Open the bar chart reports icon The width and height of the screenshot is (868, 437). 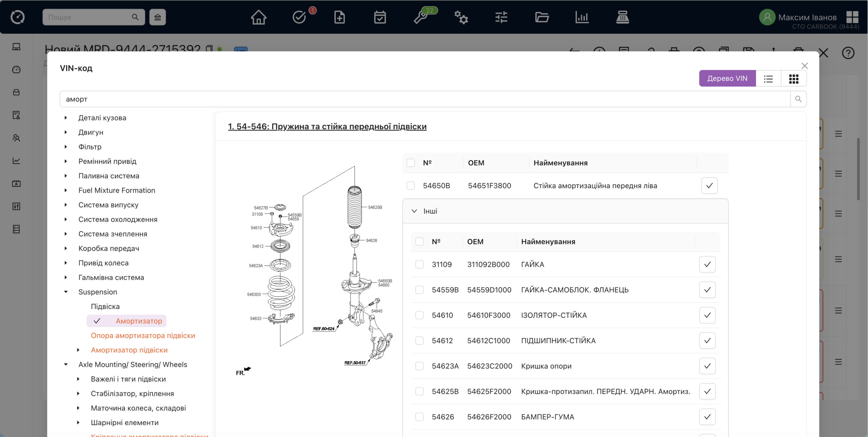[582, 17]
